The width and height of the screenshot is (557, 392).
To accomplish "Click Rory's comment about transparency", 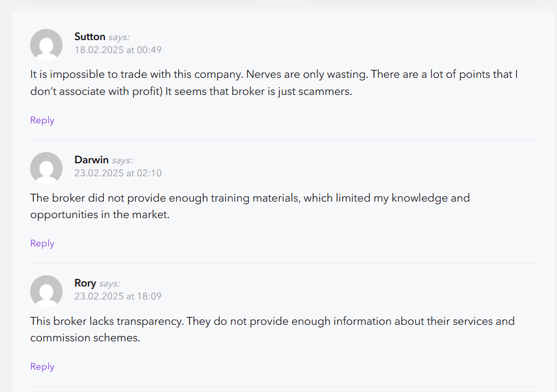I will point(273,329).
